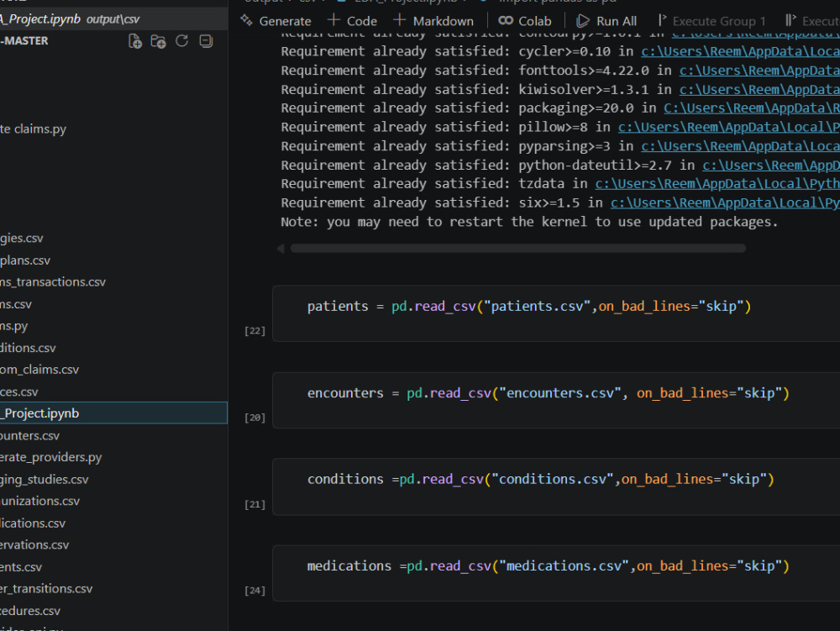Add a new Code cell
Image resolution: width=840 pixels, height=631 pixels.
352,21
